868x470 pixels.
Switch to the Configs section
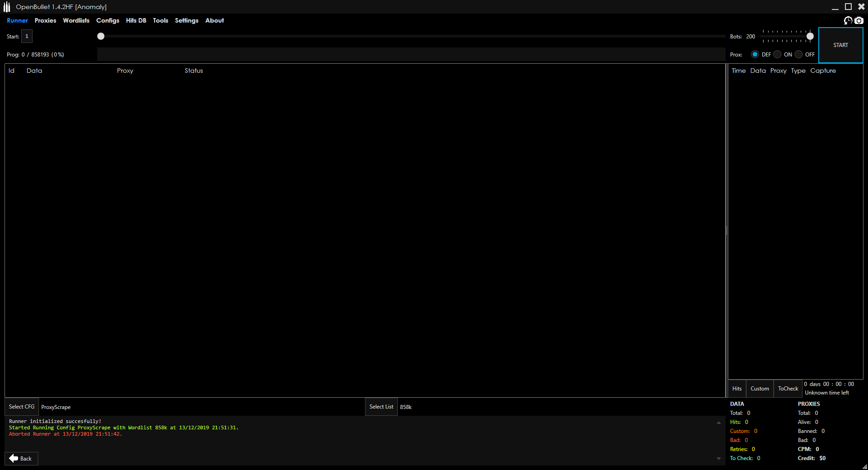[108, 20]
